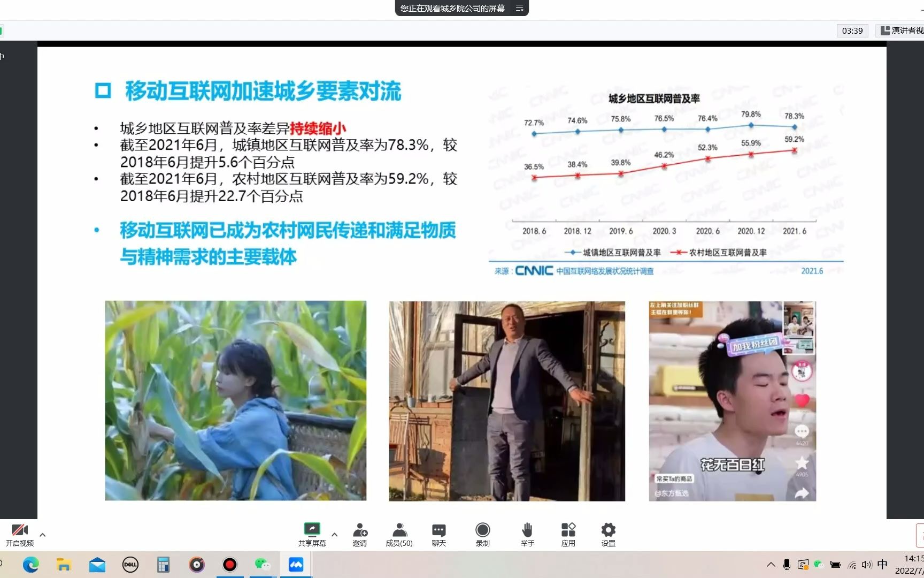This screenshot has width=924, height=578.
Task: Open the Mail app in taskbar
Action: coord(97,565)
